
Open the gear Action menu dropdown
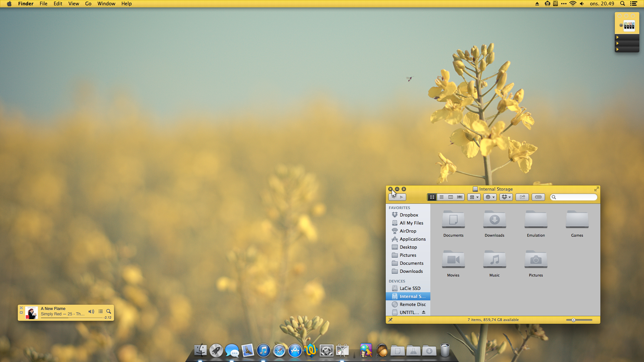point(490,197)
